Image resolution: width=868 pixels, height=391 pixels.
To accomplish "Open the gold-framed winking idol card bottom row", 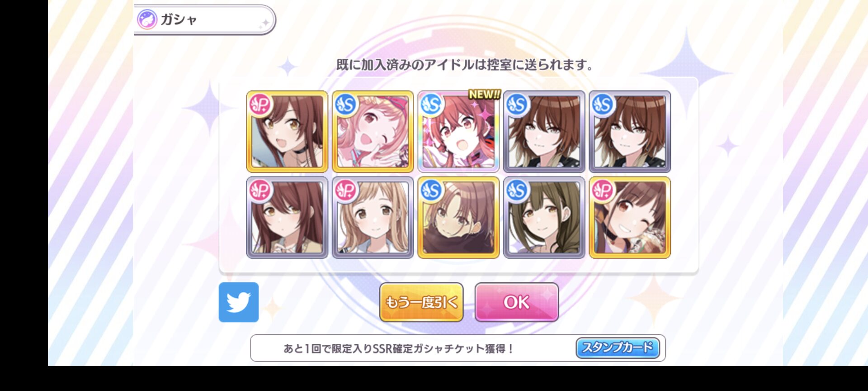I will pyautogui.click(x=630, y=218).
